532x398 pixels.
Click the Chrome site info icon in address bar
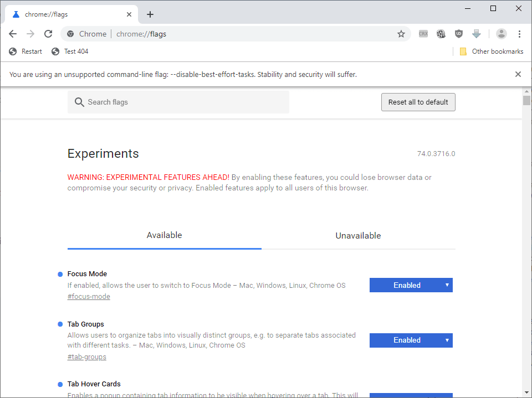click(70, 34)
